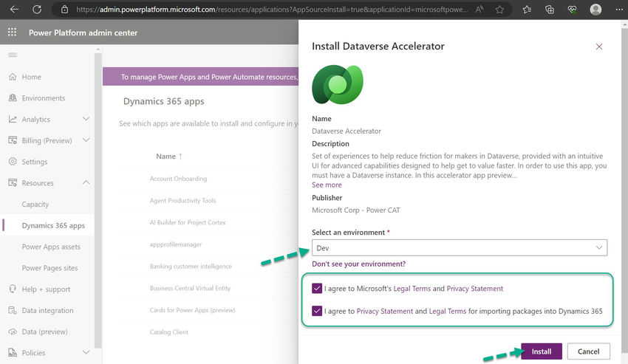Open second-row Privacy Statement link
The image size is (628, 364).
pos(384,311)
